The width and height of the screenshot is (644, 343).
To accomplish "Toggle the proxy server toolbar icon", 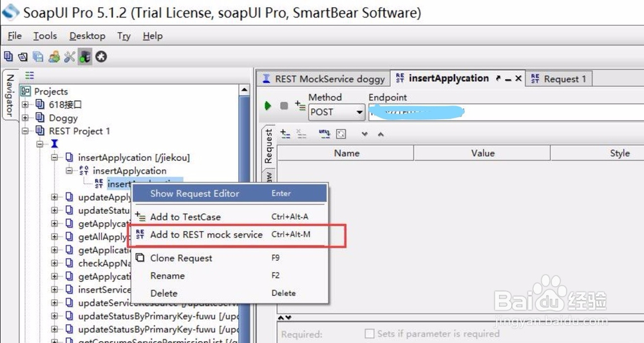I will (x=85, y=57).
